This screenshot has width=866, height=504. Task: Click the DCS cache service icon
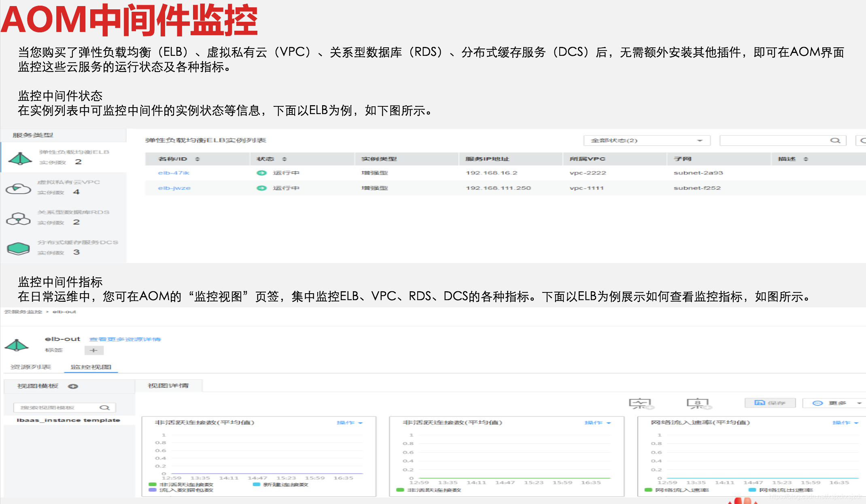point(18,248)
